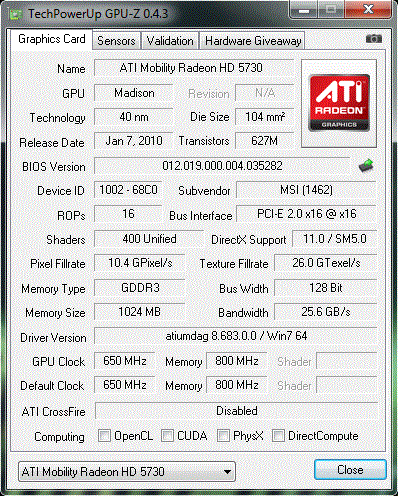The height and width of the screenshot is (496, 398).
Task: Click the BIOS Version label
Action: pyautogui.click(x=54, y=167)
